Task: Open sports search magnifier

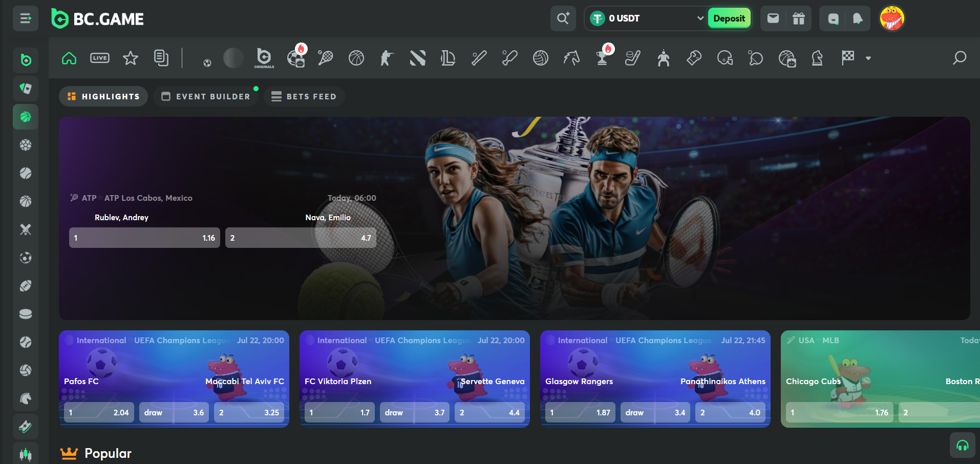Action: click(x=960, y=58)
